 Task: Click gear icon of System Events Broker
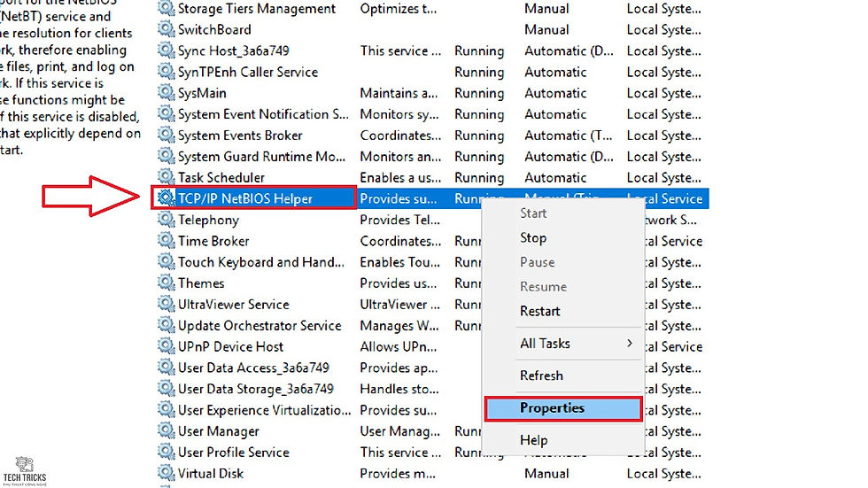(x=166, y=135)
